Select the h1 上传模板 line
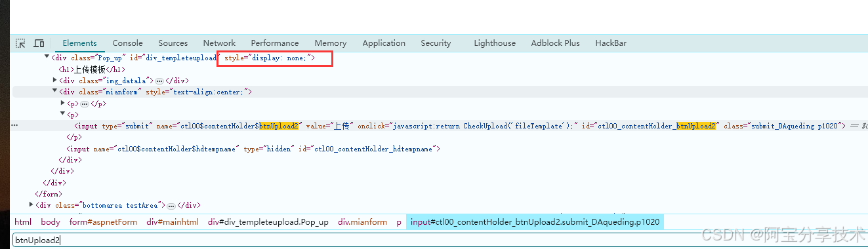This screenshot has width=868, height=249. [92, 69]
